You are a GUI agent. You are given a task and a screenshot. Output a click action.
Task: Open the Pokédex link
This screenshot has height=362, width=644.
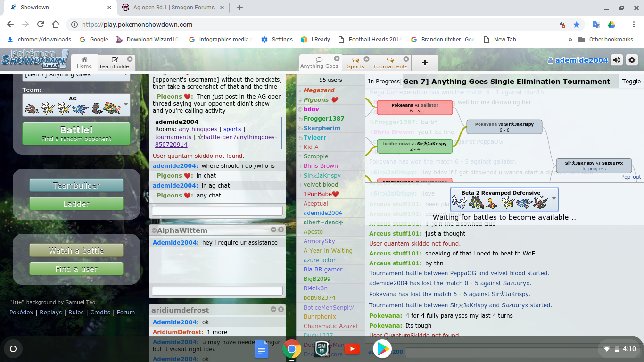(21, 312)
